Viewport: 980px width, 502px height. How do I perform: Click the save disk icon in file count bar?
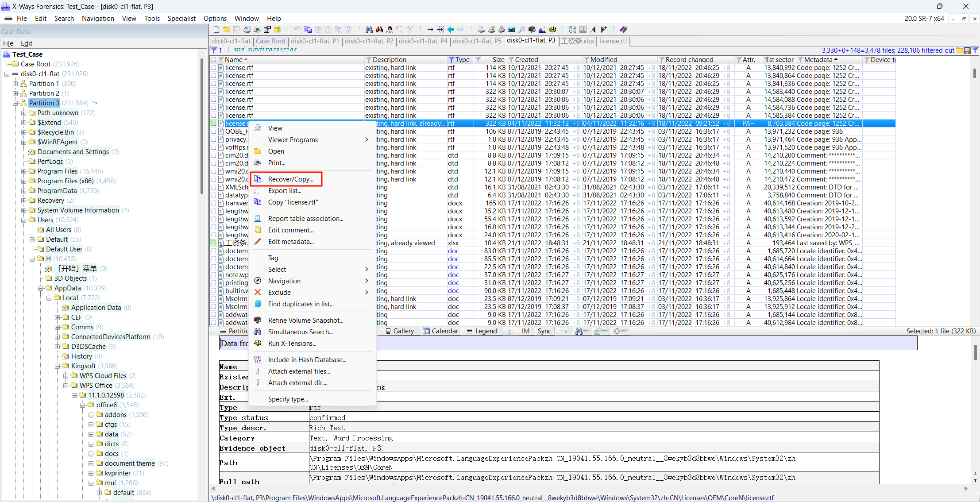pyautogui.click(x=967, y=50)
